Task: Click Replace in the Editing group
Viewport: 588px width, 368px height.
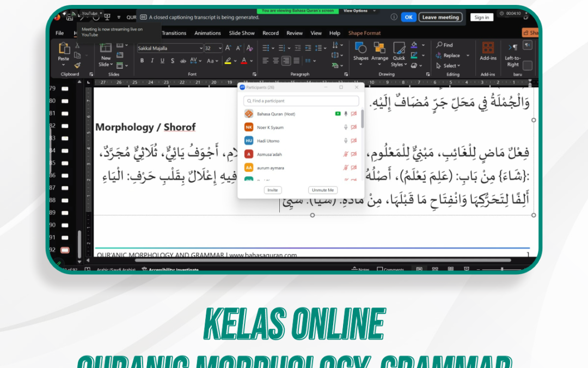Action: point(449,55)
